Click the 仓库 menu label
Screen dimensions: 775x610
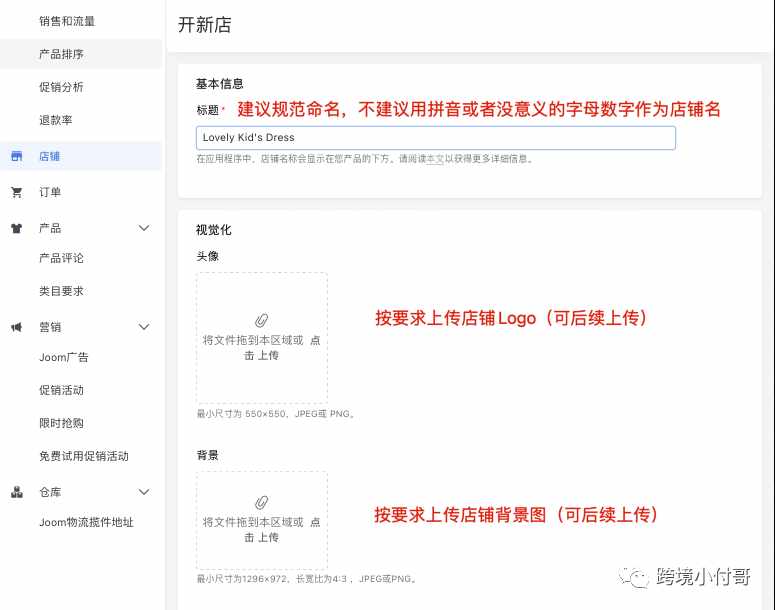[x=50, y=492]
